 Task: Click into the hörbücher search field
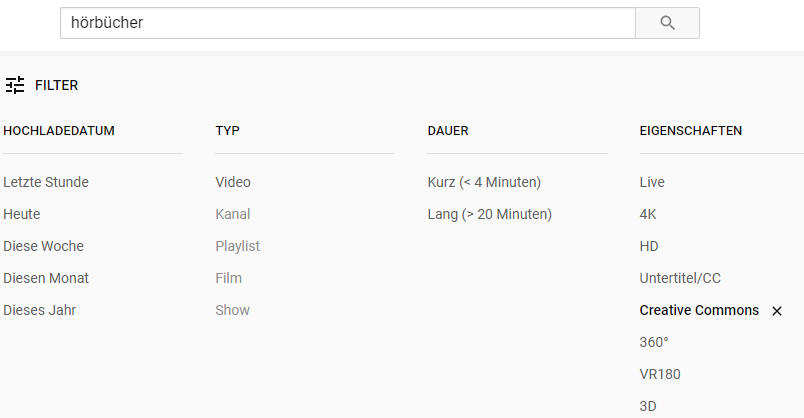[347, 23]
